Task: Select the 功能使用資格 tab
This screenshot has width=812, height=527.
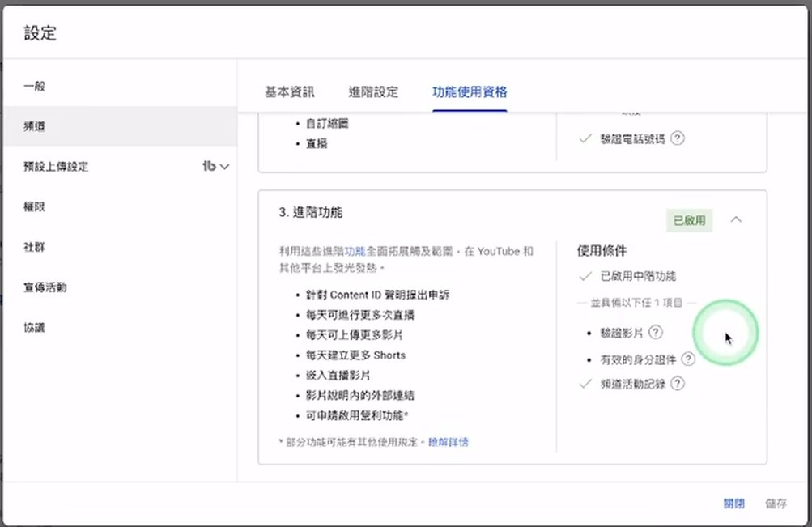Action: [x=470, y=92]
